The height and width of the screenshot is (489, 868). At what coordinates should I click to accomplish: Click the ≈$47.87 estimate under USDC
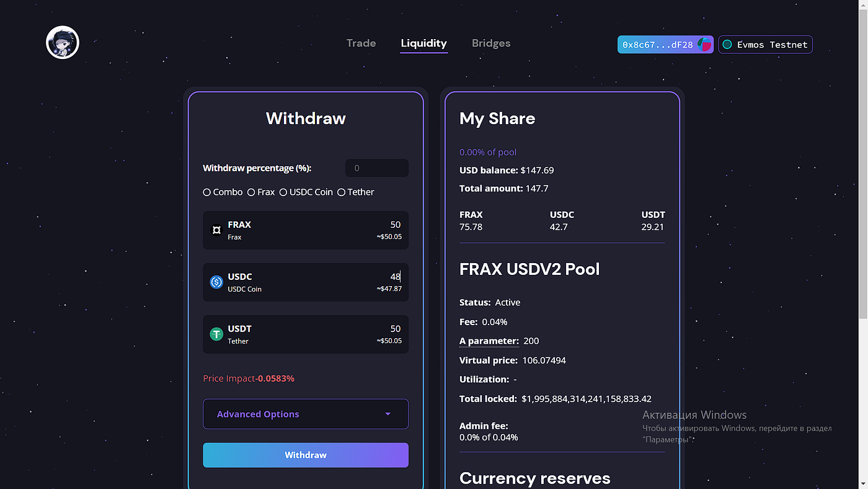tap(389, 289)
